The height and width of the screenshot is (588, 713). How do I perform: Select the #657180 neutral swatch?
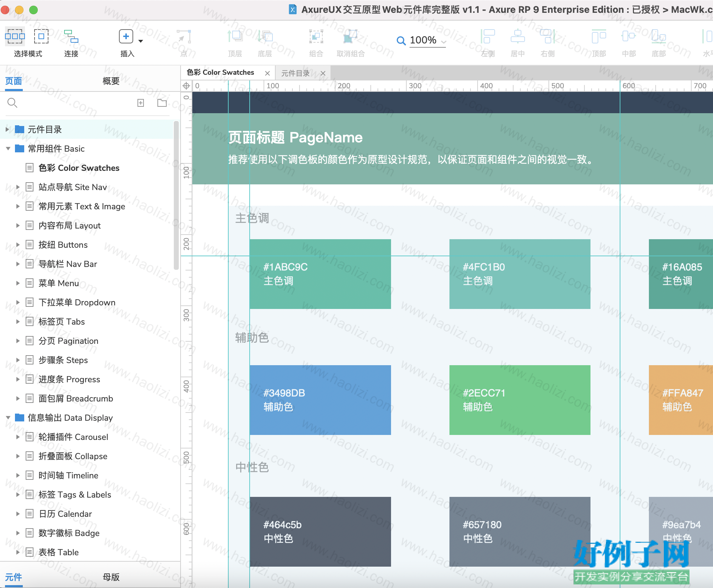click(x=520, y=532)
